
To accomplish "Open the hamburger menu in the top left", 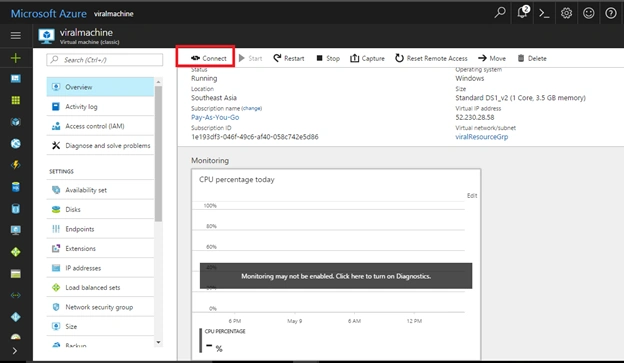I will [x=16, y=35].
